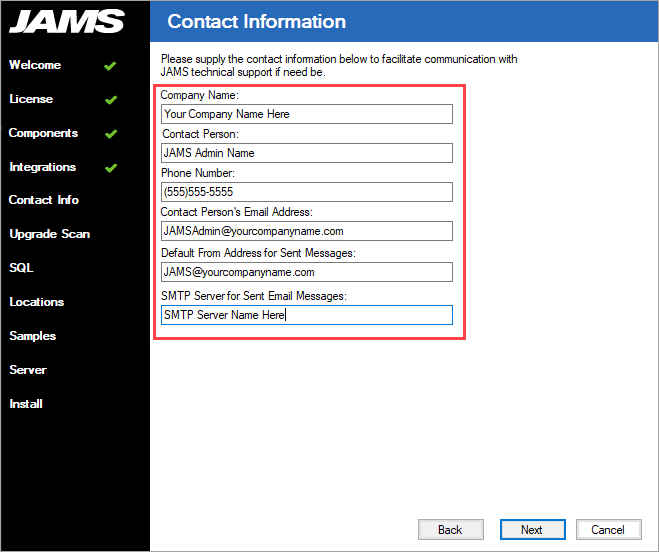
Task: Click the green checkmark beside Components
Action: [111, 134]
